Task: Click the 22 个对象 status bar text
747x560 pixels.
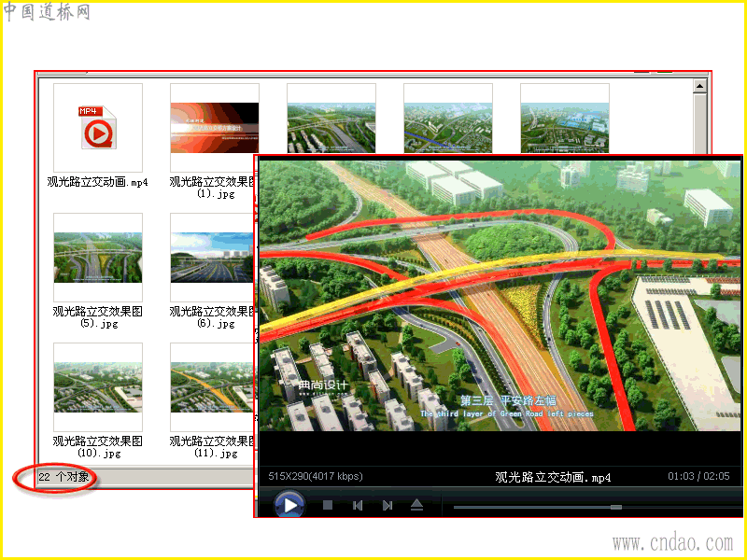Action: (x=63, y=477)
